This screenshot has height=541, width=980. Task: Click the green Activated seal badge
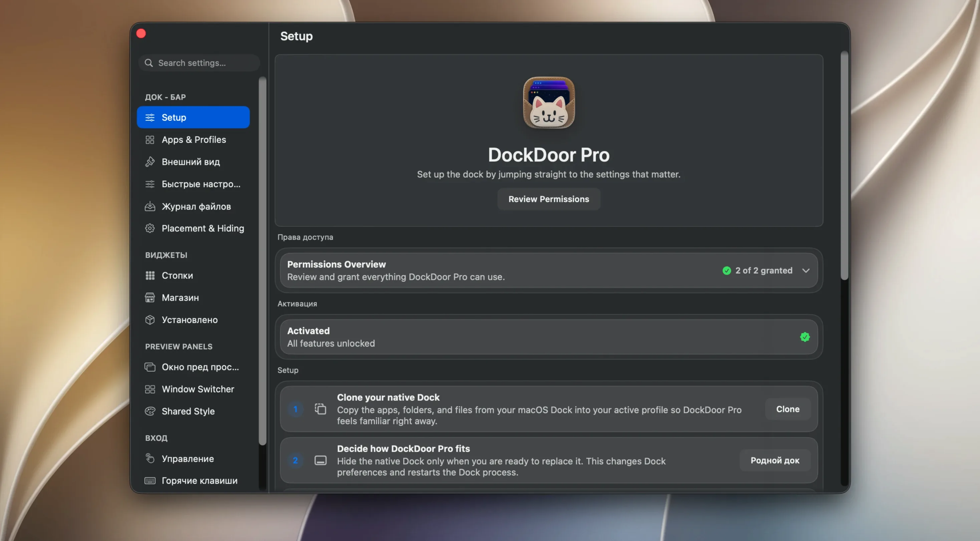coord(805,337)
